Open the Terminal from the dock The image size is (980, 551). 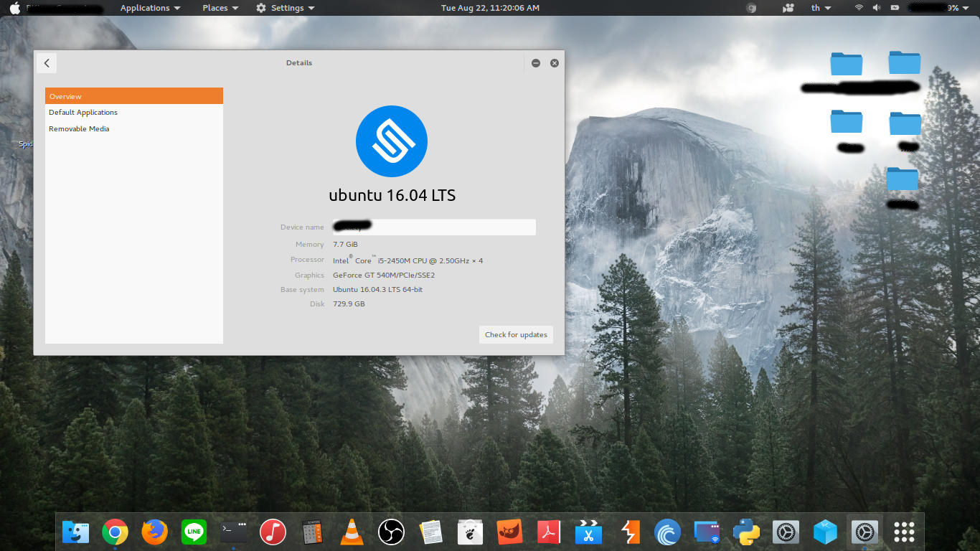pyautogui.click(x=233, y=532)
